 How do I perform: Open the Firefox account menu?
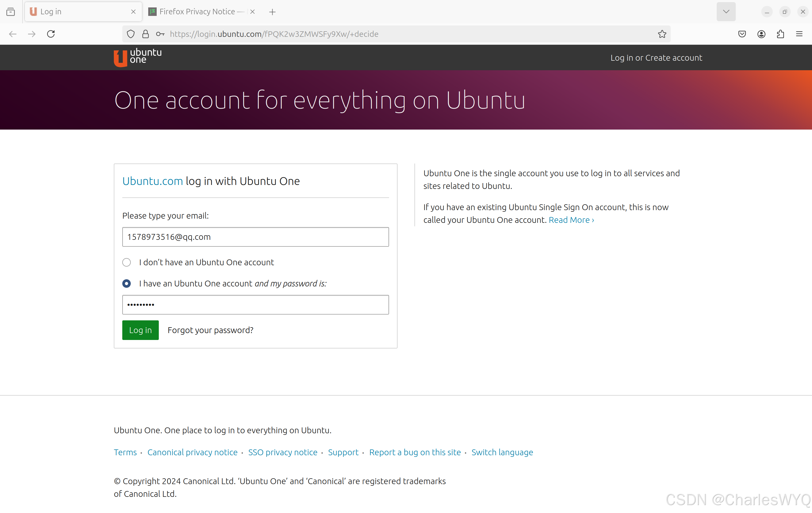point(761,34)
